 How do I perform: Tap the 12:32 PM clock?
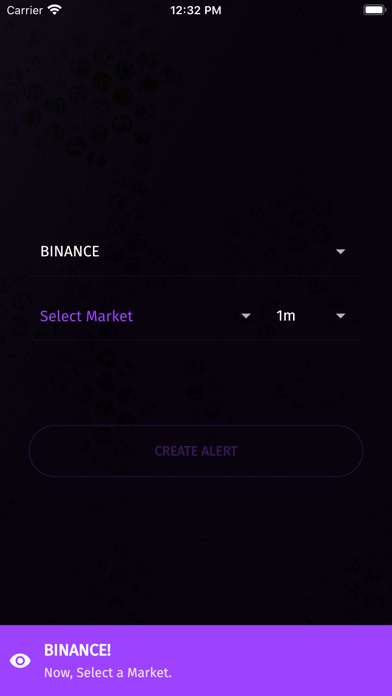click(196, 10)
